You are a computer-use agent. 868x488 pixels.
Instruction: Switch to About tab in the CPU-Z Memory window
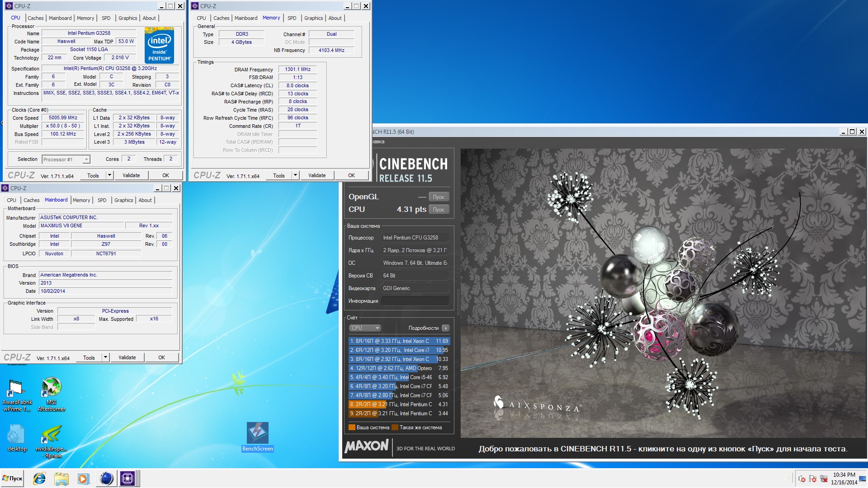[x=335, y=18]
